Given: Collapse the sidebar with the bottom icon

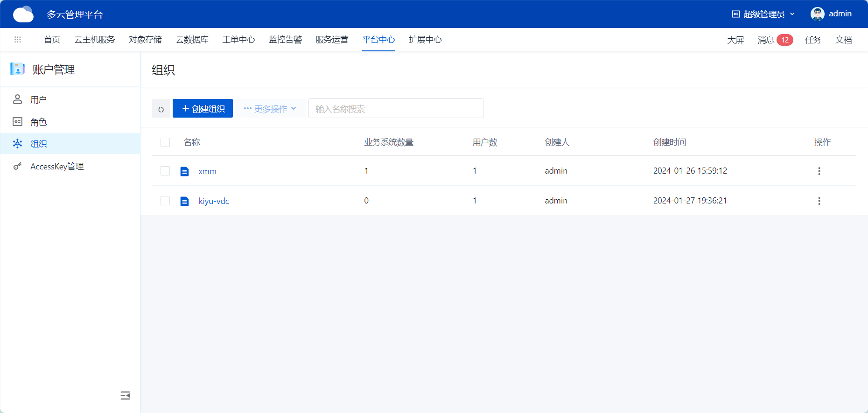Looking at the screenshot, I should click(x=125, y=396).
